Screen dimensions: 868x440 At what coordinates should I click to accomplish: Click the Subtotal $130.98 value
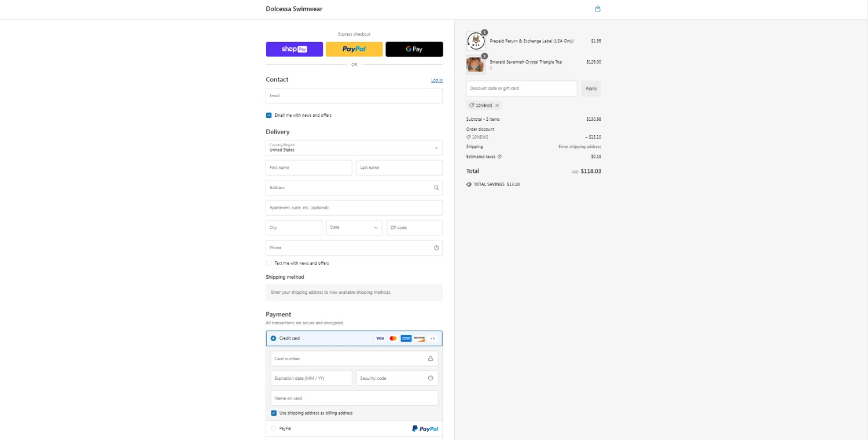click(594, 120)
